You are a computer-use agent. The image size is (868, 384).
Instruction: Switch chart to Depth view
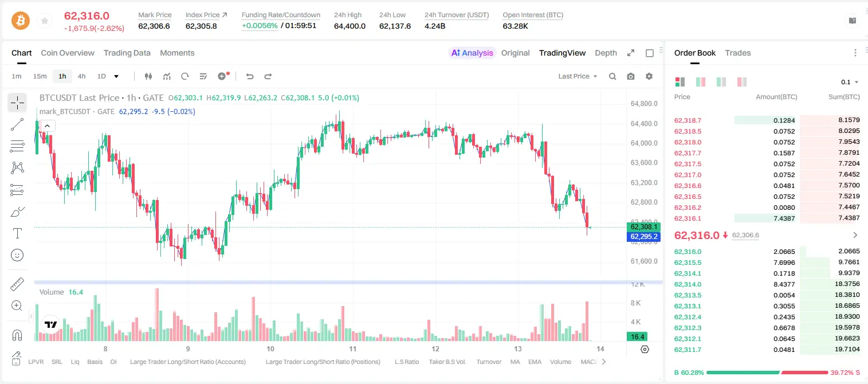click(606, 53)
